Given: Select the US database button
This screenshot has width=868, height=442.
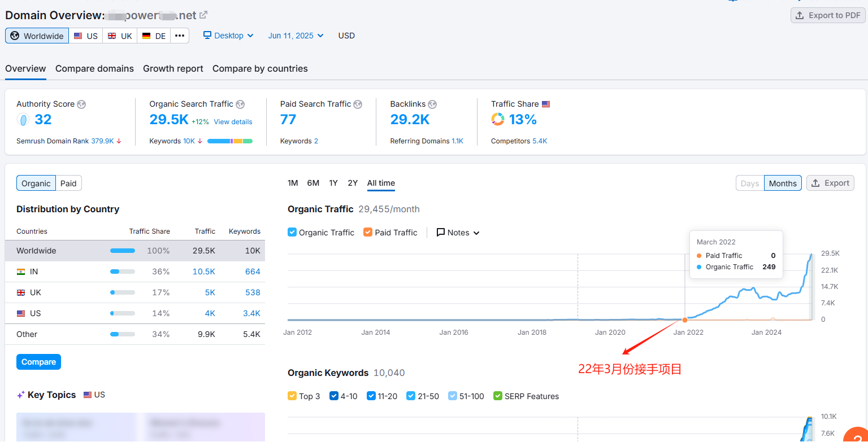Looking at the screenshot, I should click(x=86, y=36).
